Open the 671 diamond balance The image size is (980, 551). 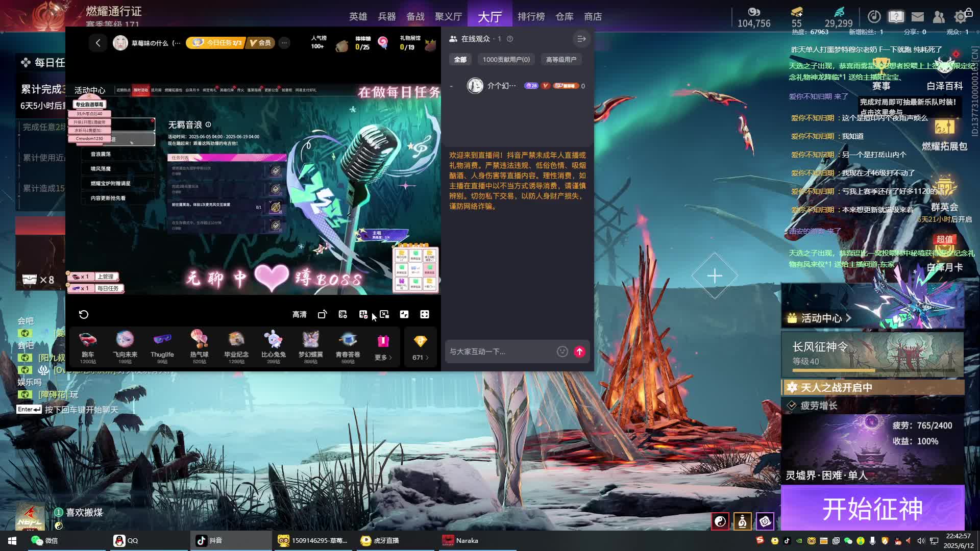point(420,348)
